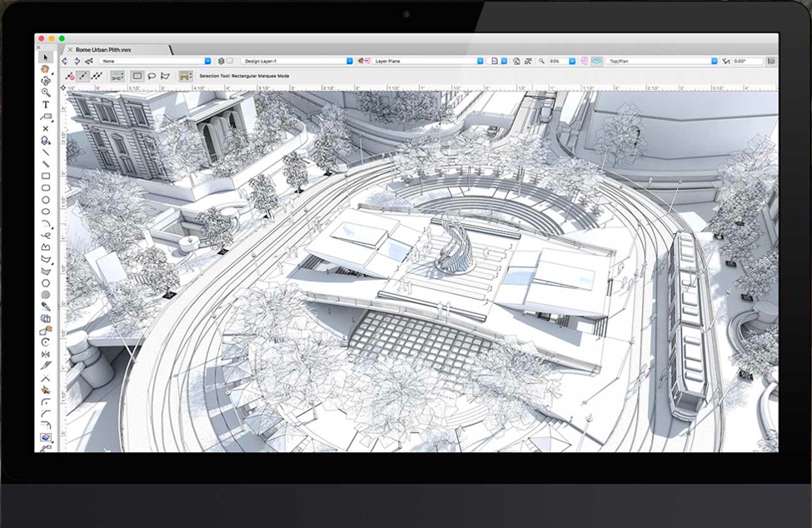Image resolution: width=812 pixels, height=528 pixels.
Task: Select the Text tool
Action: pyautogui.click(x=46, y=105)
